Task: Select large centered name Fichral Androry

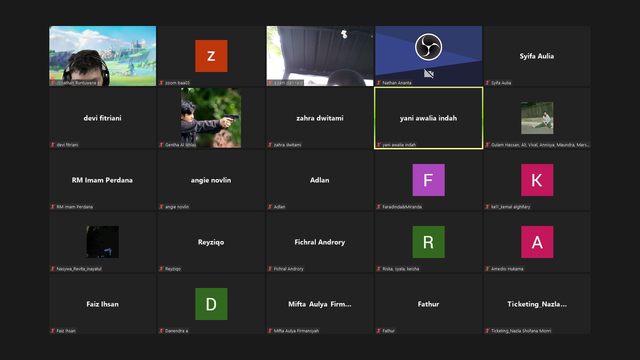Action: pos(320,242)
